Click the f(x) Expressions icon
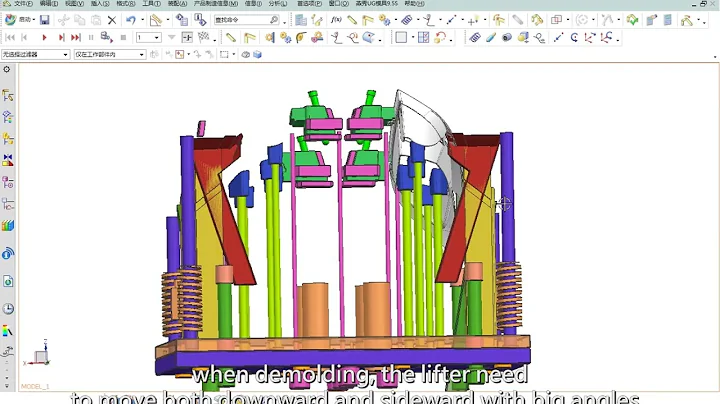 [336, 20]
